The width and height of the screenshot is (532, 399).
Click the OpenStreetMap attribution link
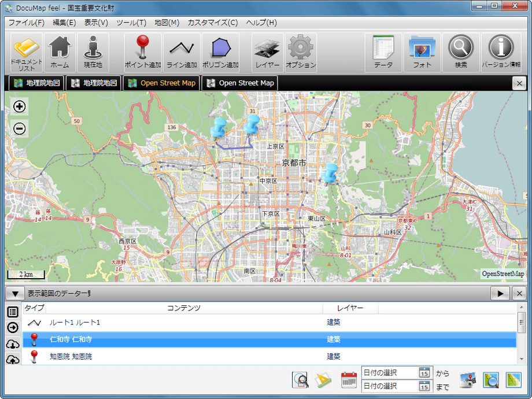pos(503,274)
